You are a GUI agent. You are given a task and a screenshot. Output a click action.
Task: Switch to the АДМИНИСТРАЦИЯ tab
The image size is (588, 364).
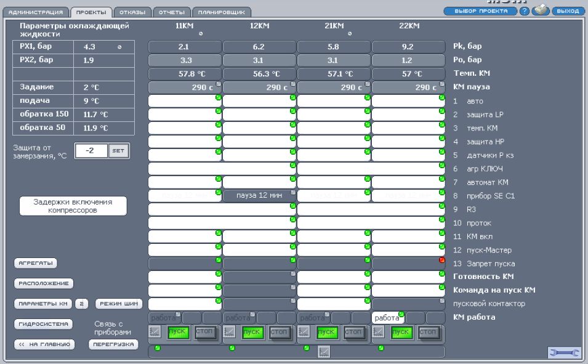click(36, 12)
